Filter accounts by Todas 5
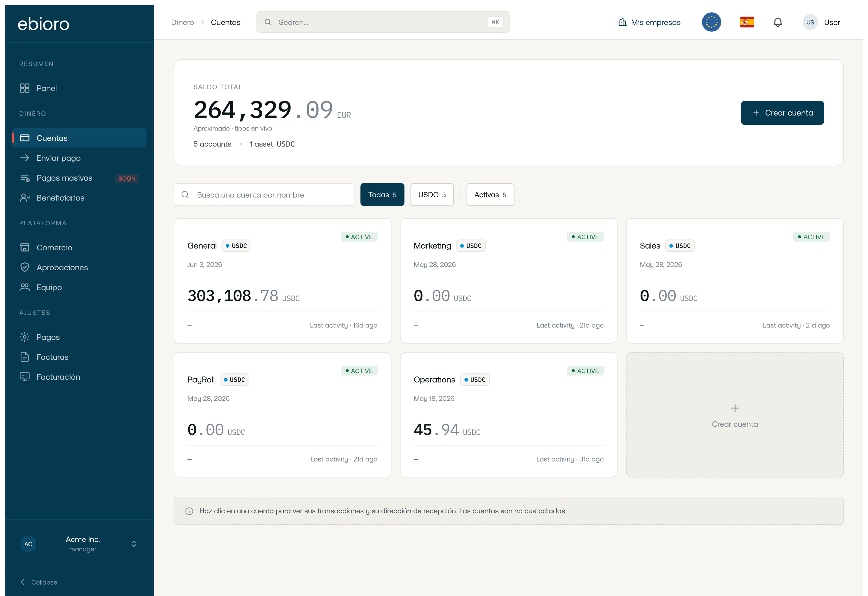868x596 pixels. pos(382,195)
